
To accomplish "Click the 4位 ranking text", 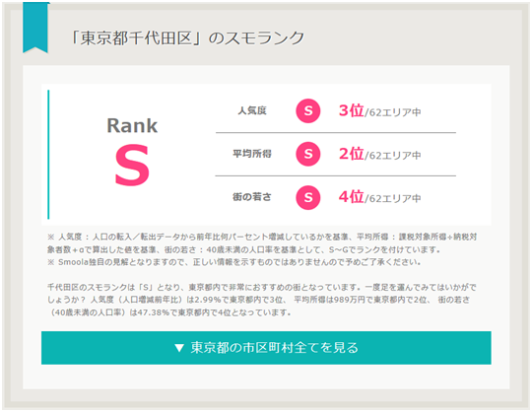I will pyautogui.click(x=351, y=197).
